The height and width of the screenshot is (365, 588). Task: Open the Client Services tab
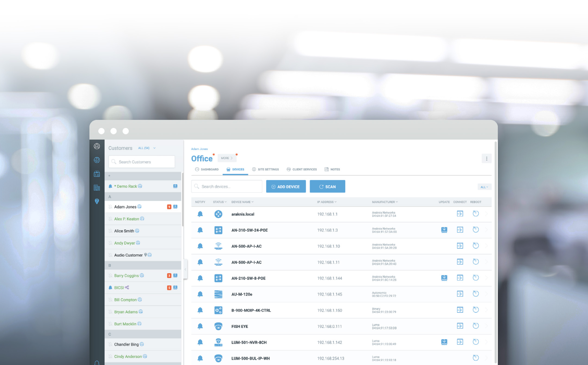[x=302, y=169]
